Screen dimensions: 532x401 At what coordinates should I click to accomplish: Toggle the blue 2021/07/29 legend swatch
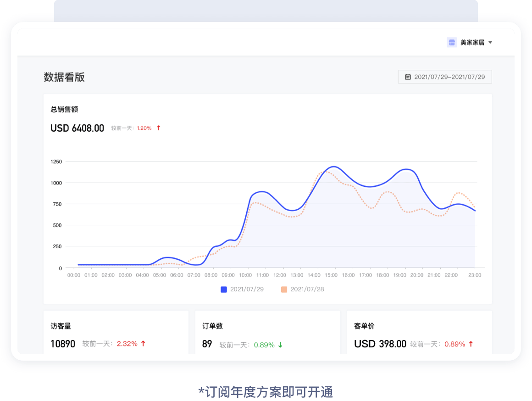tap(224, 290)
